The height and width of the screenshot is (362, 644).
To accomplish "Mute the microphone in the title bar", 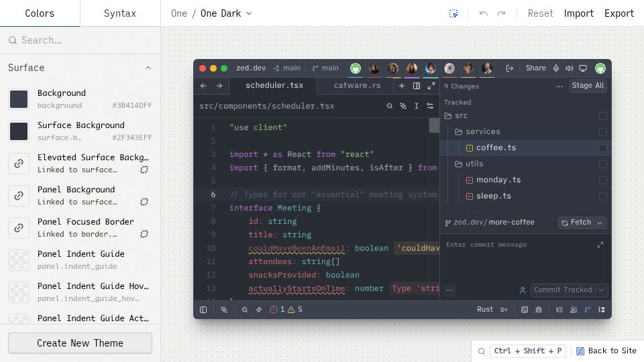I will pos(556,68).
